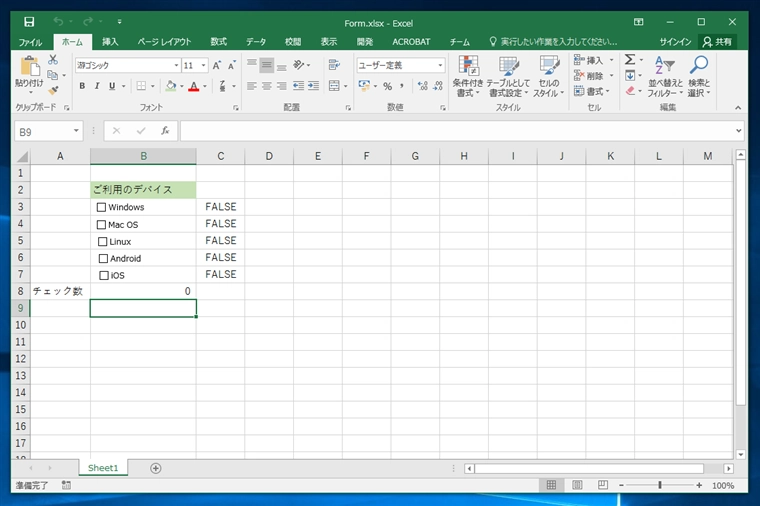Switch to Page Layout view in status bar

577,485
